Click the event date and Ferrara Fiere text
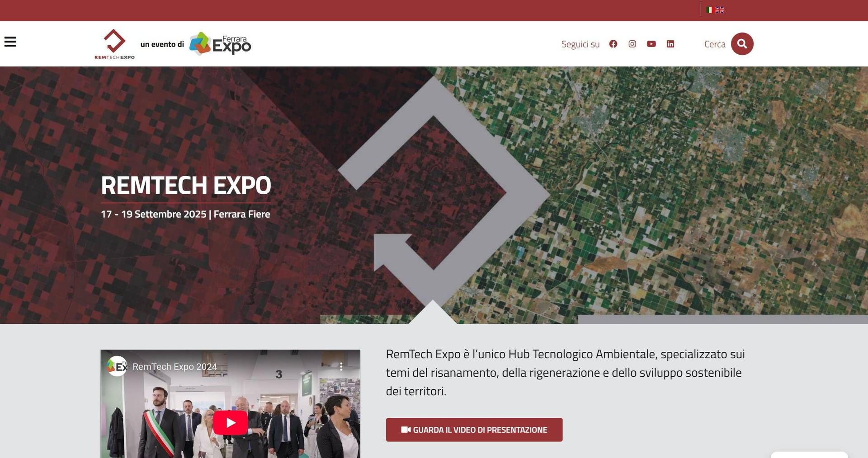 (x=185, y=214)
